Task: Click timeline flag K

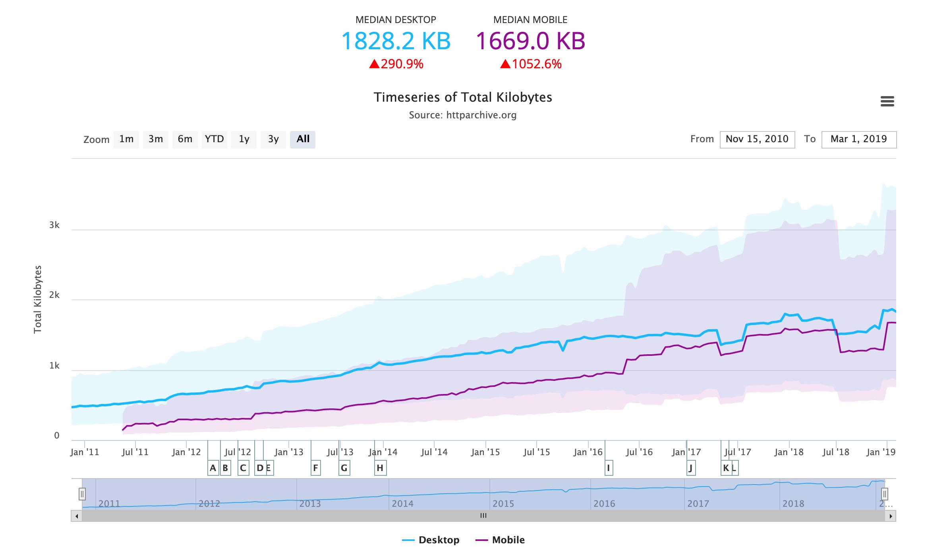Action: click(726, 468)
